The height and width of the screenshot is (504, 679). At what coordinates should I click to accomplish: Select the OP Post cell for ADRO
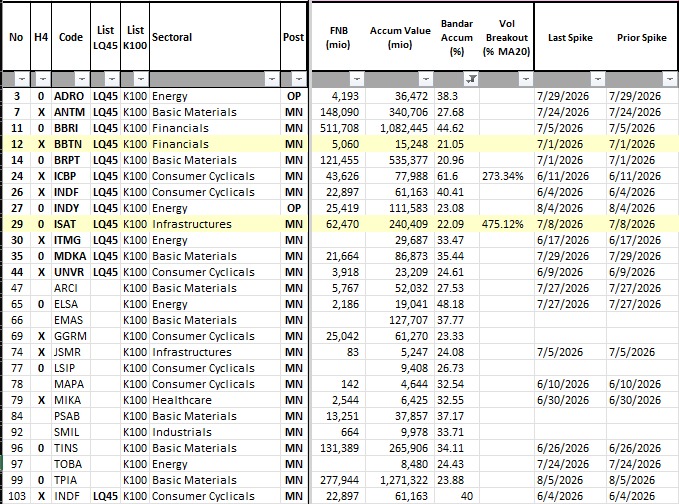(294, 96)
